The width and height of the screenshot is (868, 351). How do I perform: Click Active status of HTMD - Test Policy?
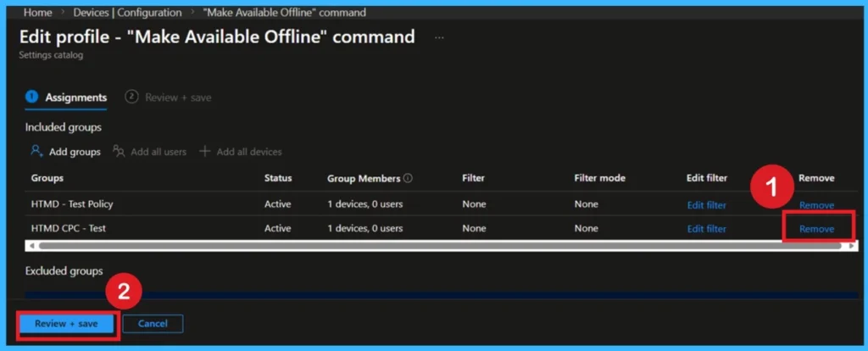[278, 204]
